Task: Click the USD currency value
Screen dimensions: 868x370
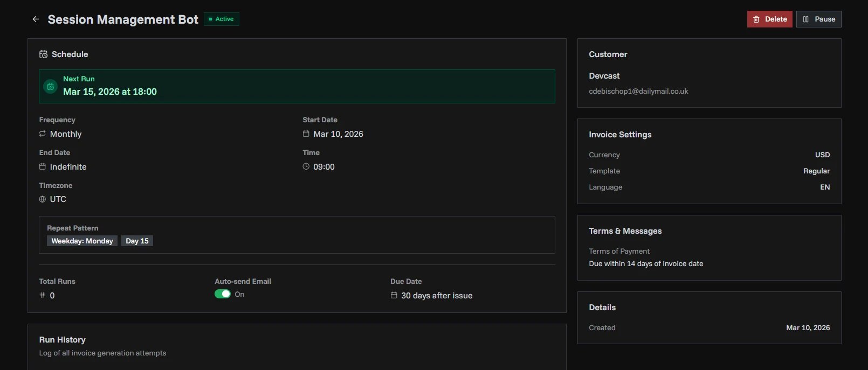Action: (x=822, y=155)
